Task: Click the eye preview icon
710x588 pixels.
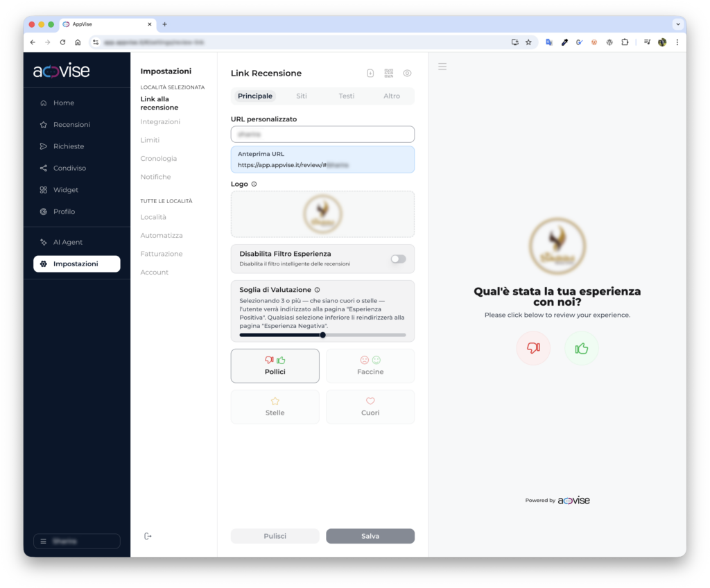Action: [407, 73]
